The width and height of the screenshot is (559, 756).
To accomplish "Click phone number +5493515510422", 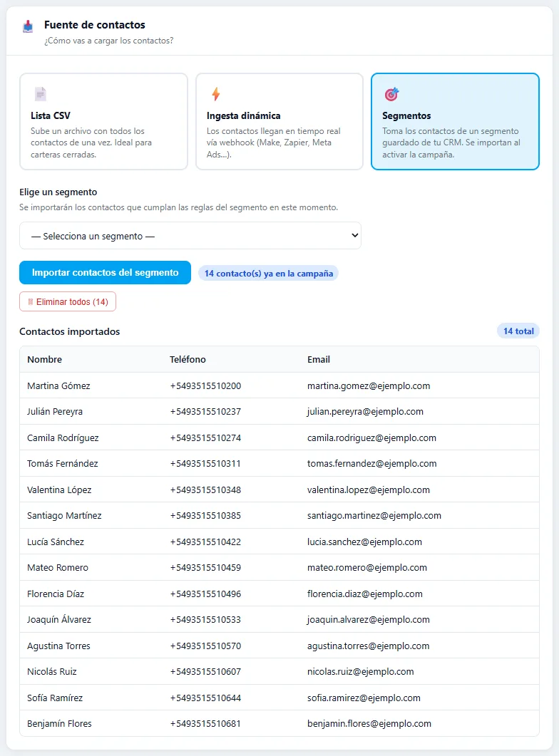I will pos(205,542).
